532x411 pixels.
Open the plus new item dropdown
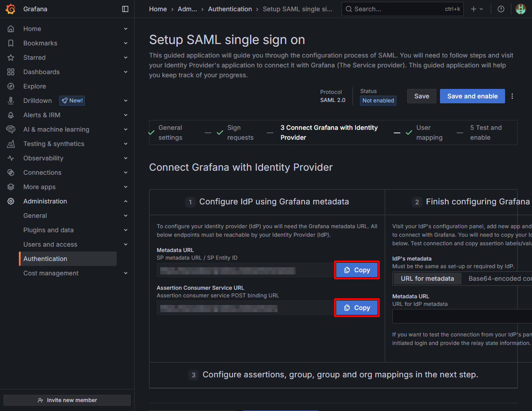click(477, 9)
